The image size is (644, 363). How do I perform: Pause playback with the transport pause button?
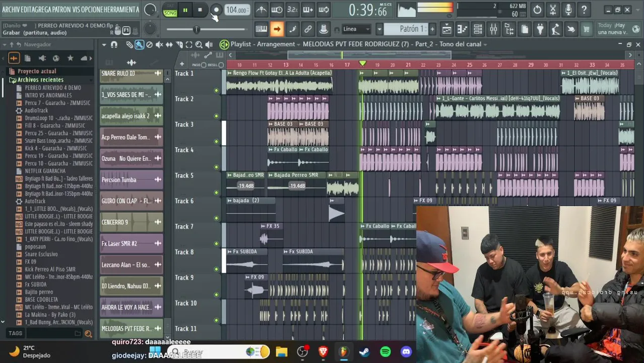185,10
